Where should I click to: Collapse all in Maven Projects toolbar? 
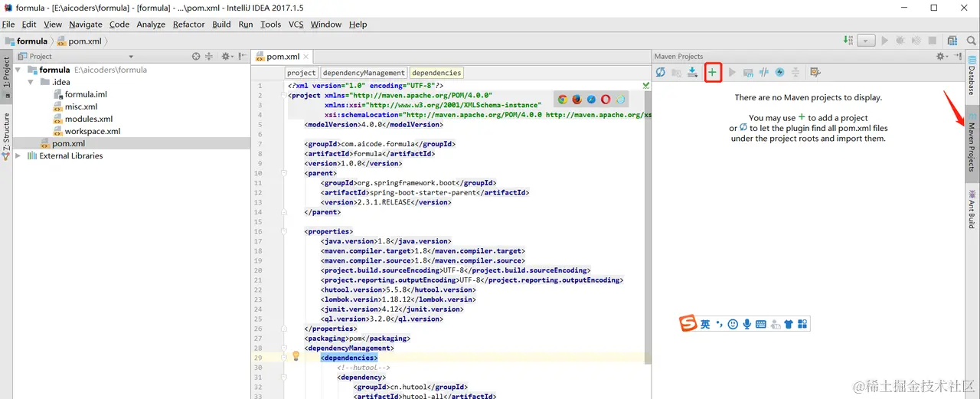(x=795, y=72)
